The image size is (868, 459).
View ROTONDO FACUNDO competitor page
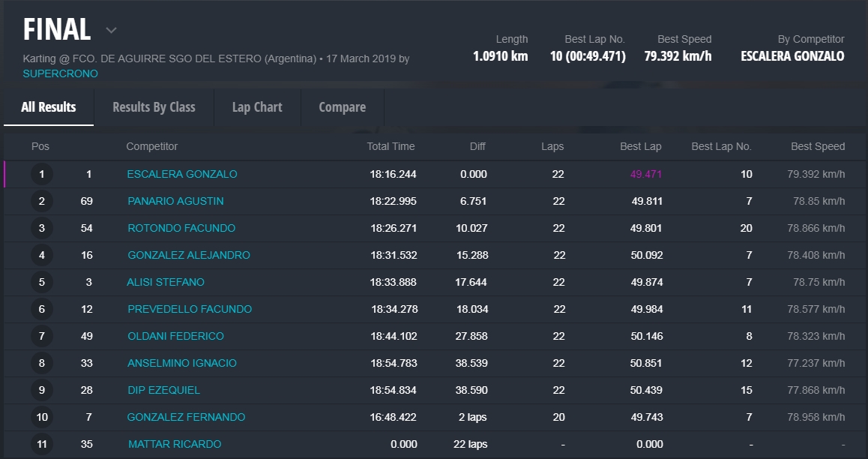coord(181,228)
